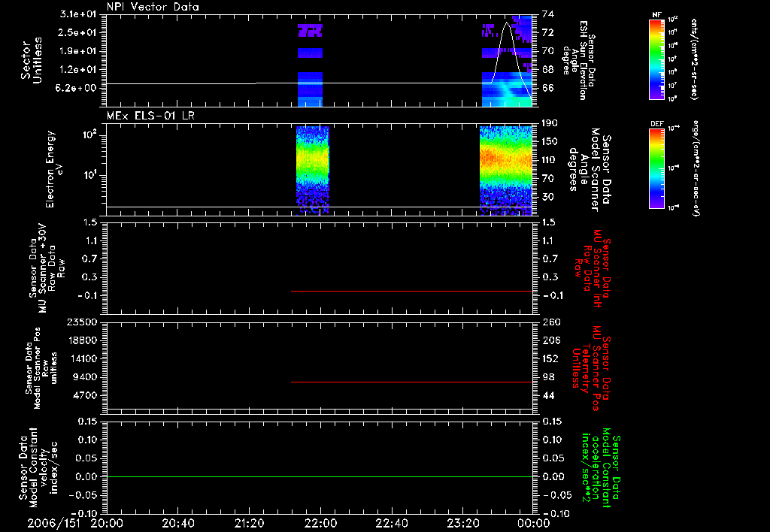The image size is (770, 532).
Task: Click the 1.2e+01 sector tick label
Action: (78, 70)
